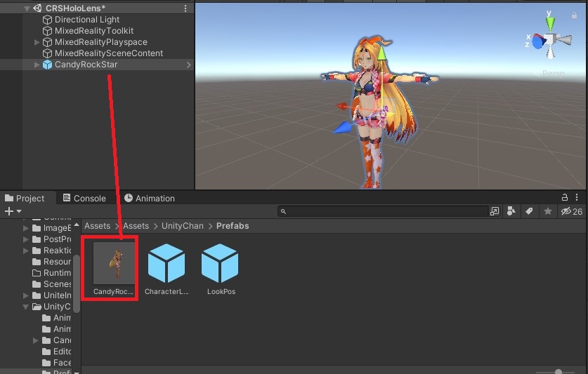This screenshot has width=588, height=374.
Task: Click the center cube of scene gizmo
Action: (551, 39)
